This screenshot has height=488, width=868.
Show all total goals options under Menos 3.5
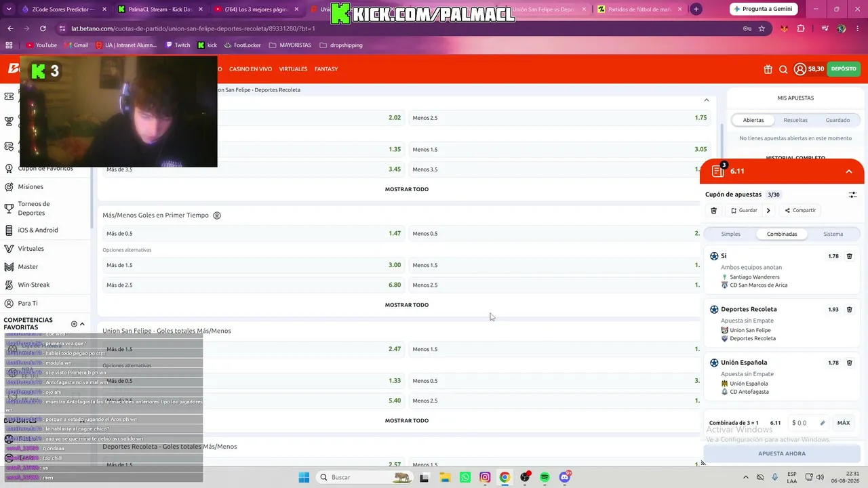(x=407, y=189)
